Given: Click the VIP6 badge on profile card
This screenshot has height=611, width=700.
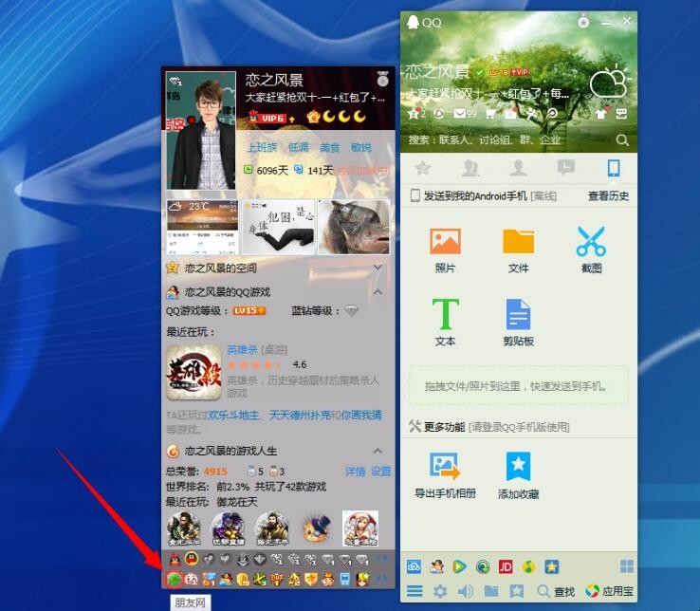Looking at the screenshot, I should [272, 118].
